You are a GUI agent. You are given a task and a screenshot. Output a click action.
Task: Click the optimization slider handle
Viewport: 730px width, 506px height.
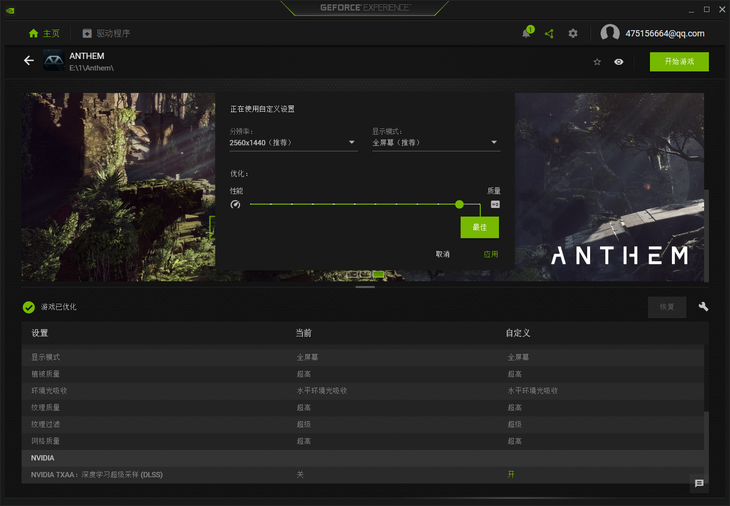click(459, 204)
